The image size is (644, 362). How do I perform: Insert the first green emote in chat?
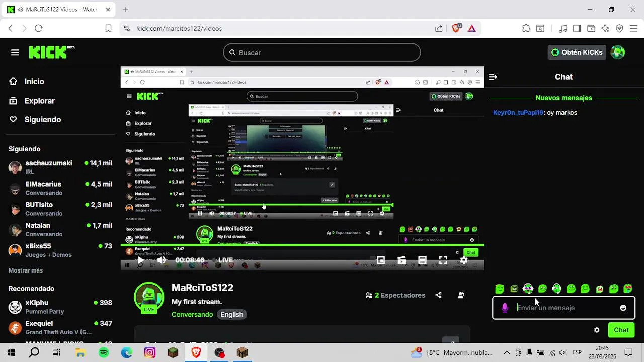click(x=499, y=289)
